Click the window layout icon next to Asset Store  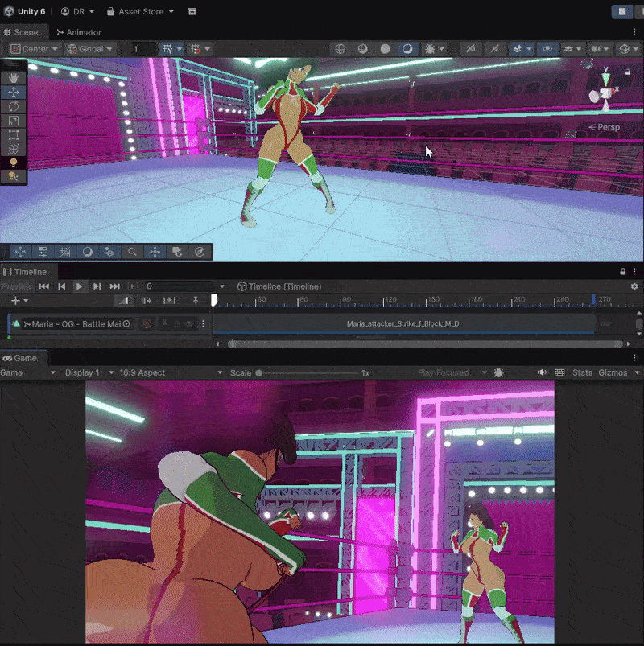point(192,11)
